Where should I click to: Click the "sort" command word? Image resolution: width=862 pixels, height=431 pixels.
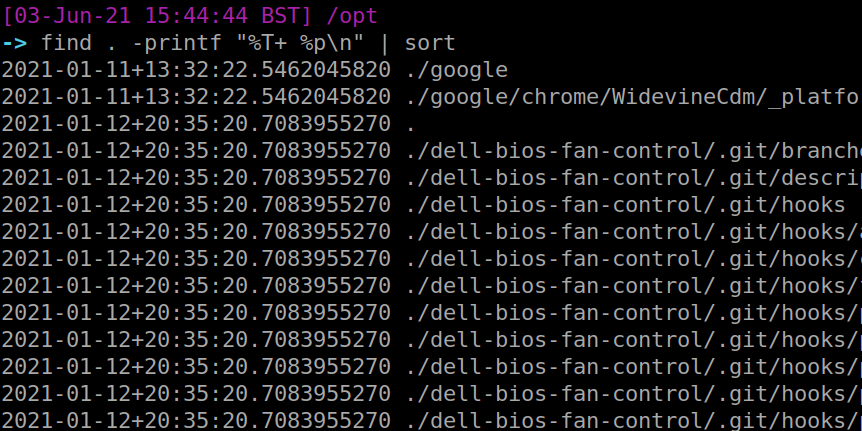coord(430,43)
